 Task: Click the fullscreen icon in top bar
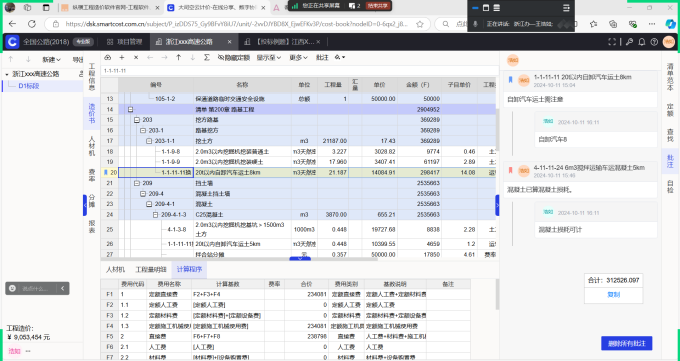(x=612, y=42)
